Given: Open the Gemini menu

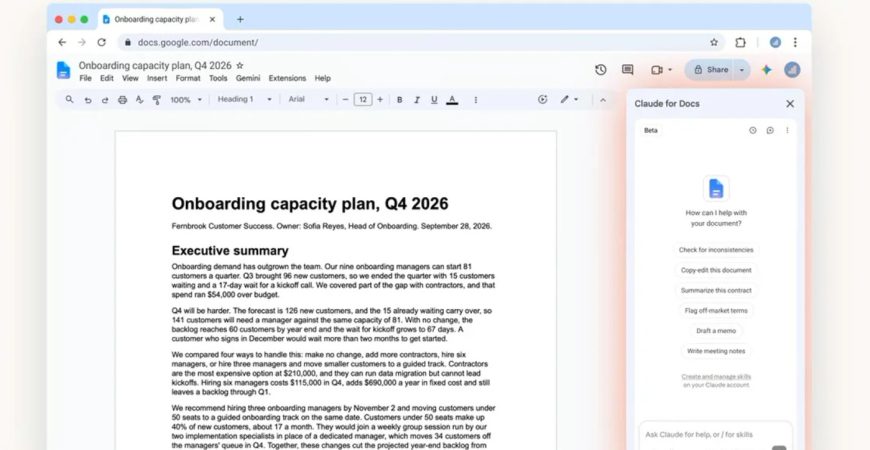Looking at the screenshot, I should click(x=248, y=78).
